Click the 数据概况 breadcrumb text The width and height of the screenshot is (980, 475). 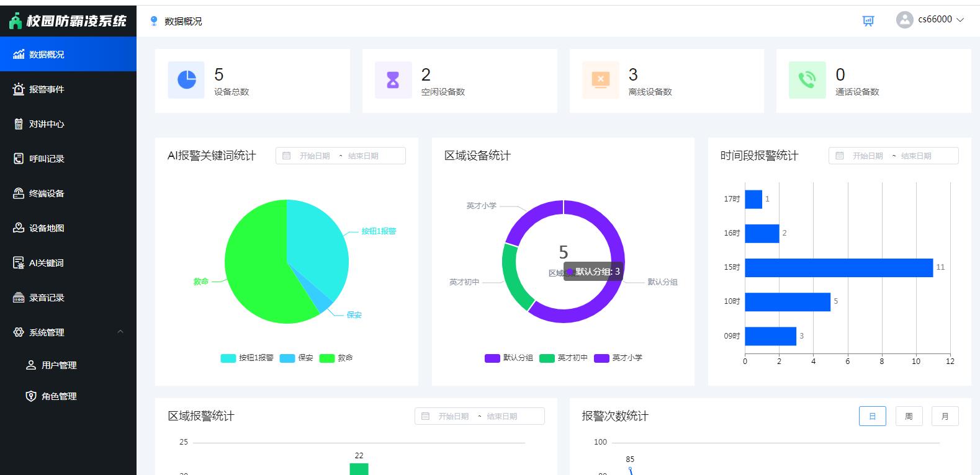pyautogui.click(x=183, y=22)
